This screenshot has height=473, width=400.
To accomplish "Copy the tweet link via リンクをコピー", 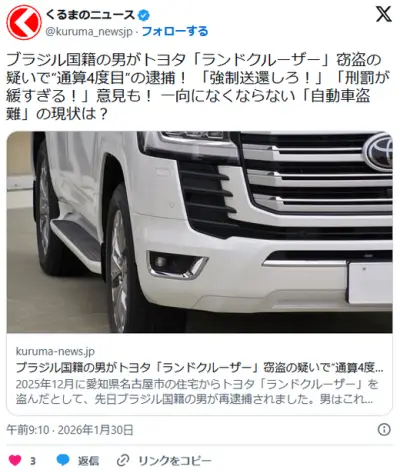I will click(x=175, y=461).
